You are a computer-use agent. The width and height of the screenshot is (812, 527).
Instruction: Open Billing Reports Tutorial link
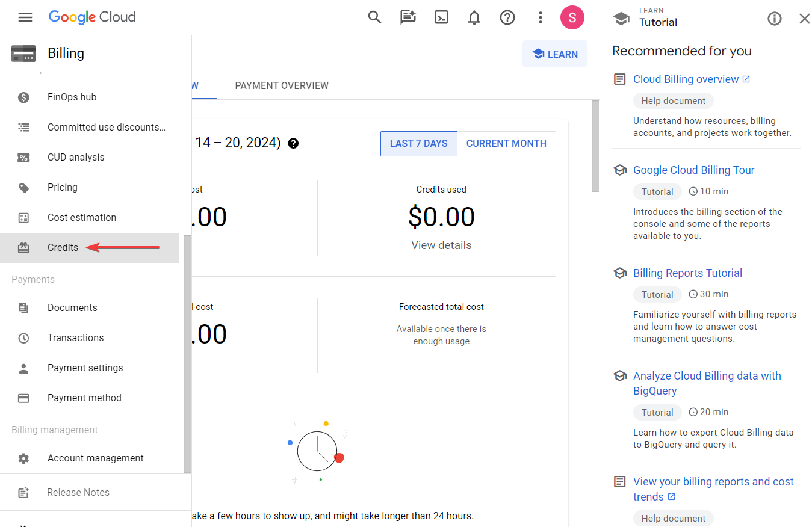click(x=687, y=273)
